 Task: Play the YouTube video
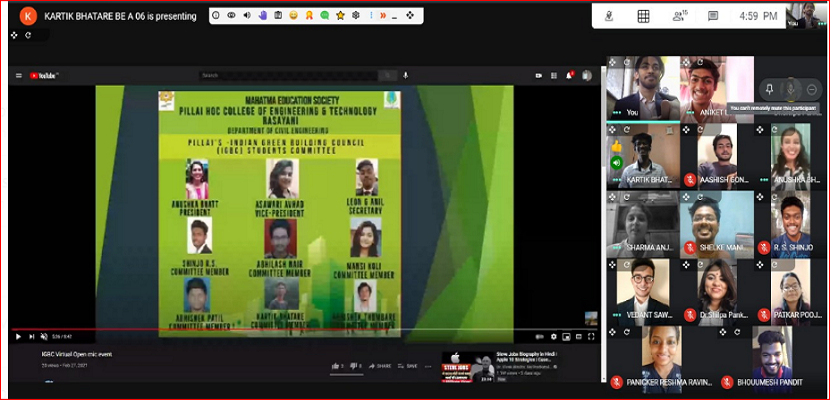pos(19,337)
